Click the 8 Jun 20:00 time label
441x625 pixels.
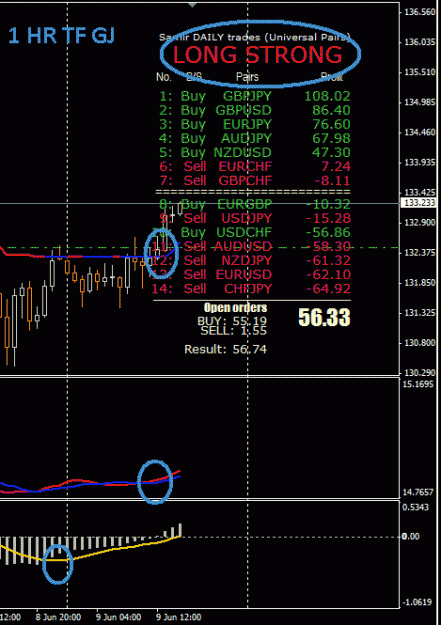tap(58, 617)
